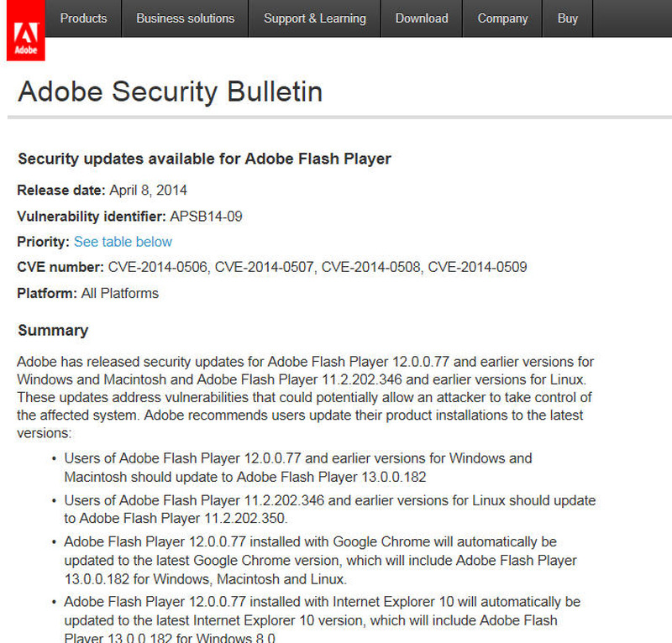
Task: Click the CVE-2014-0509 number
Action: tap(477, 268)
